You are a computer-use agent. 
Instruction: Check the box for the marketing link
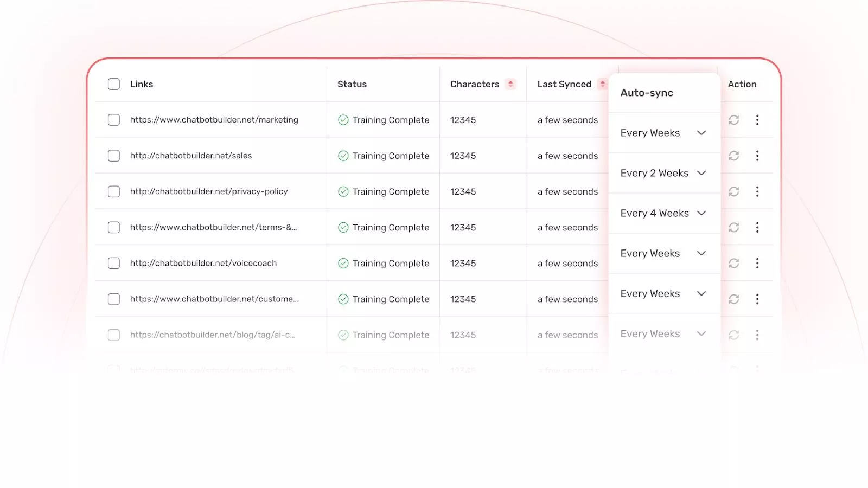coord(114,120)
